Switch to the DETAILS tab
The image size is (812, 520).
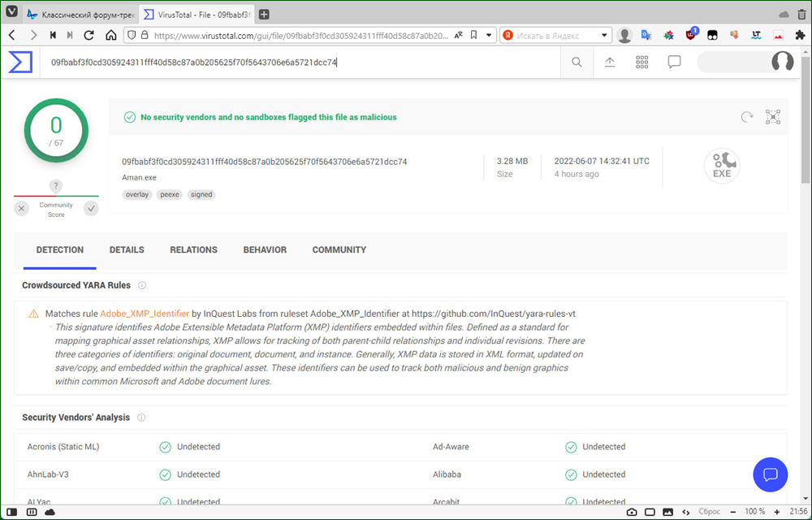[127, 249]
